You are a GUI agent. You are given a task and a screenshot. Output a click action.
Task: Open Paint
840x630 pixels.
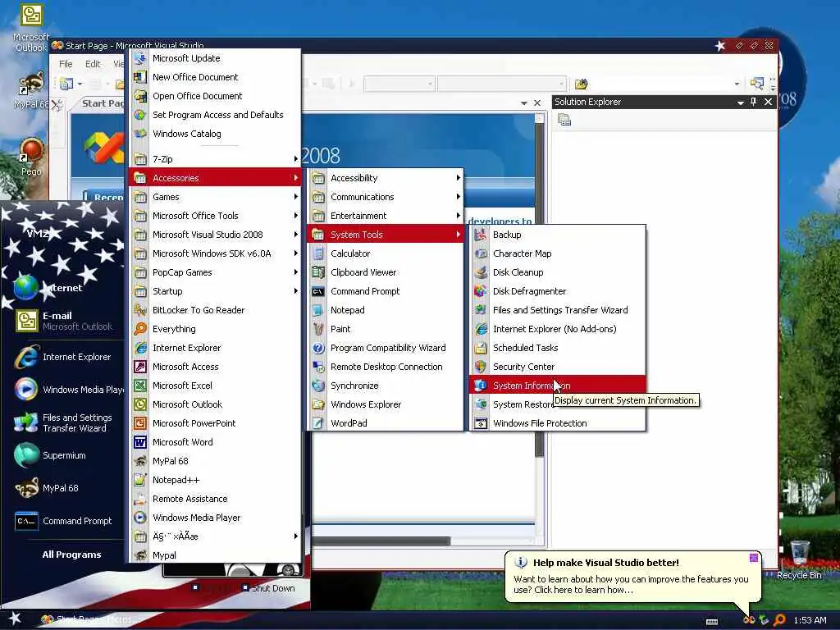click(386, 329)
